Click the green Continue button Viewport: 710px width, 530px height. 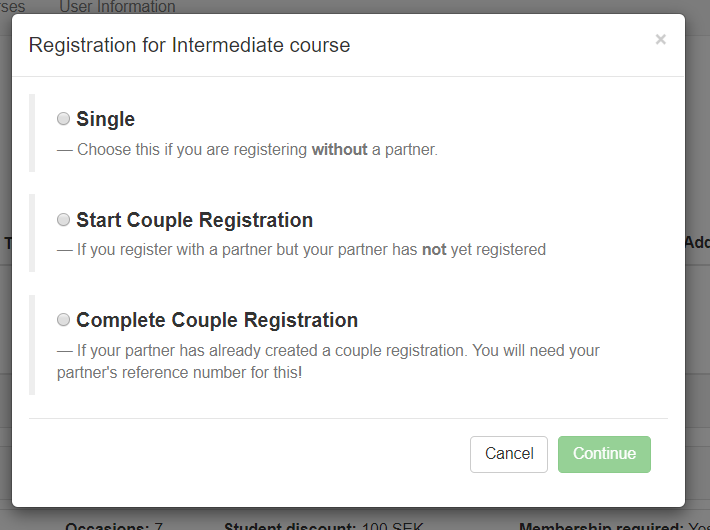(x=604, y=454)
